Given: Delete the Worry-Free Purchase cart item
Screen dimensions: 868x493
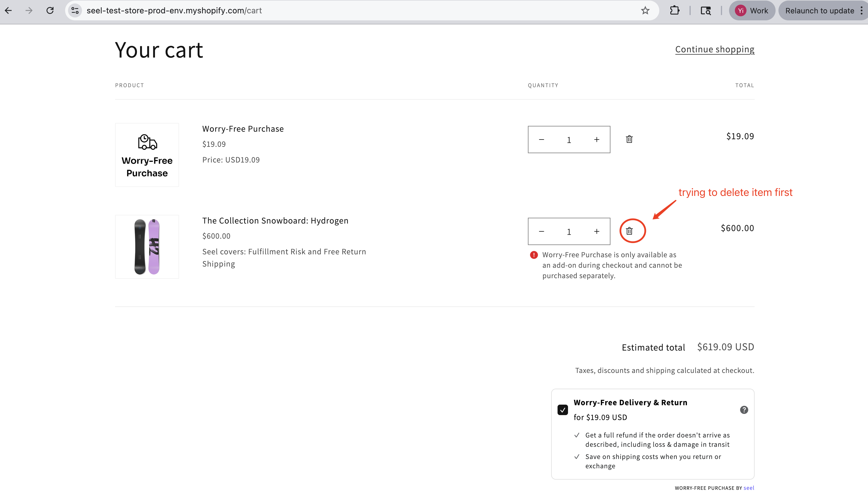Looking at the screenshot, I should [629, 139].
